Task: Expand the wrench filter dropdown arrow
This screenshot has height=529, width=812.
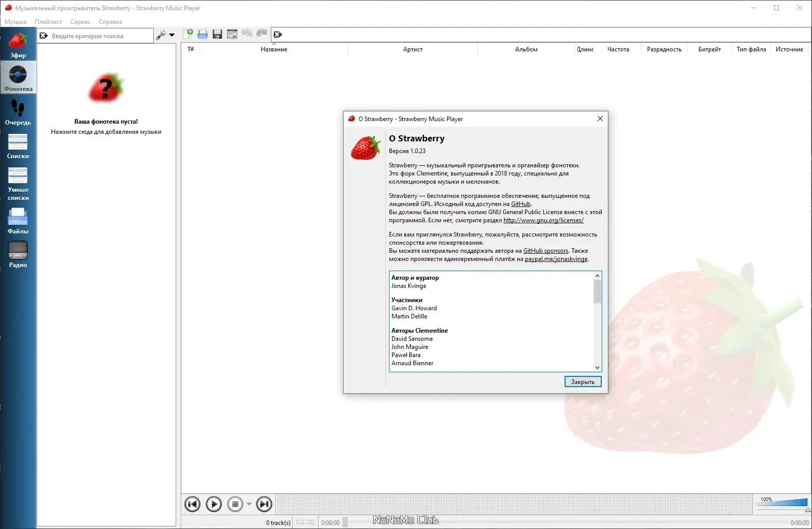Action: click(172, 35)
